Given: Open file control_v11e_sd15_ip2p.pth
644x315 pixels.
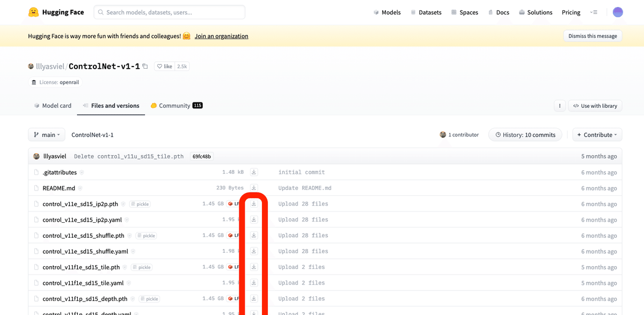Looking at the screenshot, I should point(80,204).
